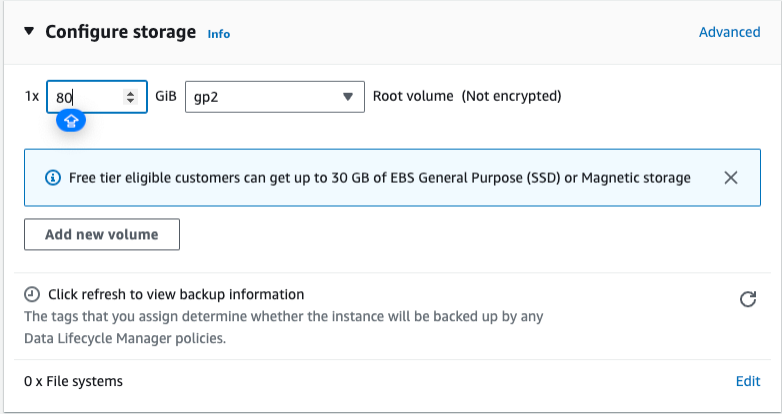Click the clock icon beside backup information

point(32,294)
